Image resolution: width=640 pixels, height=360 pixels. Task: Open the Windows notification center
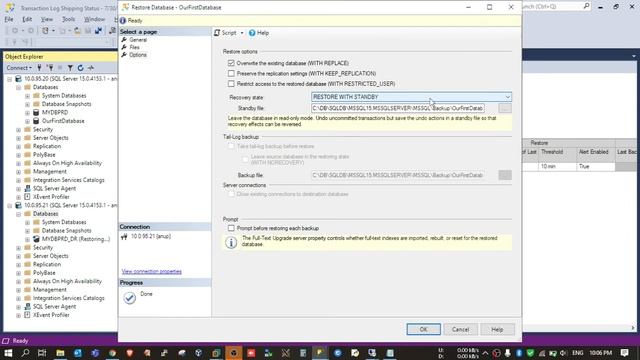[x=624, y=353]
